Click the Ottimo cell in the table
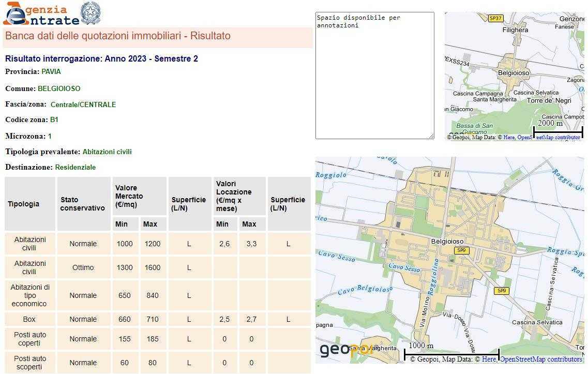 [83, 267]
